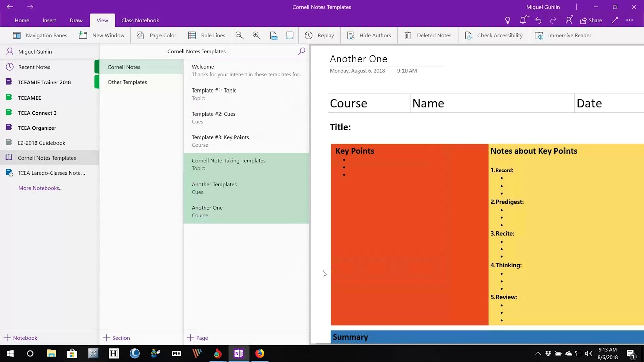The image size is (644, 362).
Task: Switch to the Class Notebook tab
Action: click(140, 20)
